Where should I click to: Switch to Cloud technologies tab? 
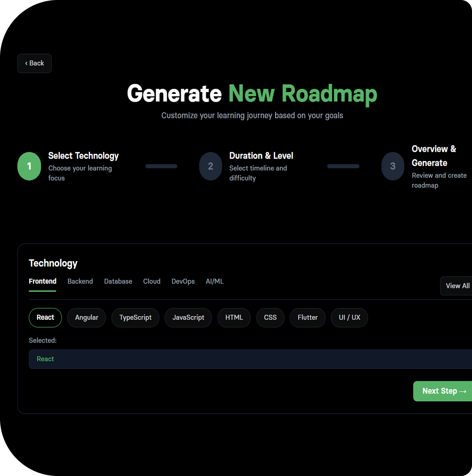coord(152,281)
